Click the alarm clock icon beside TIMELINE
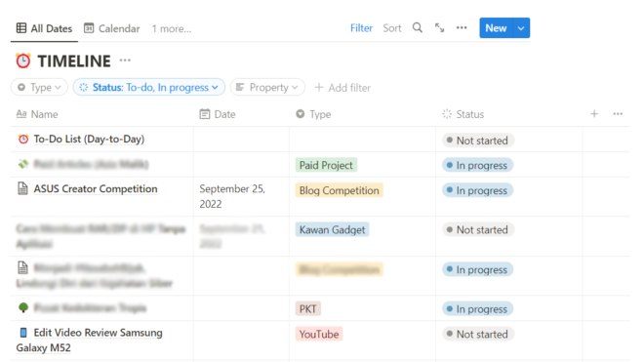Viewport: 644px width, 362px height. tap(23, 60)
